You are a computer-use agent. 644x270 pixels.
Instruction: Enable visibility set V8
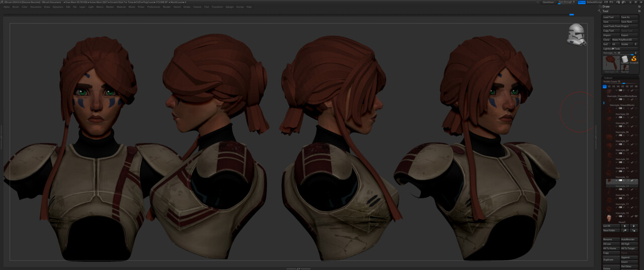636,87
